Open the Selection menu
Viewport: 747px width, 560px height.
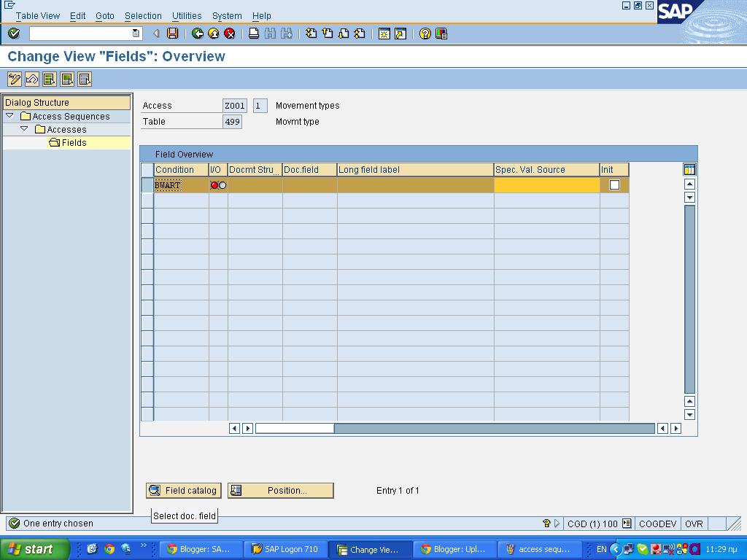[143, 16]
